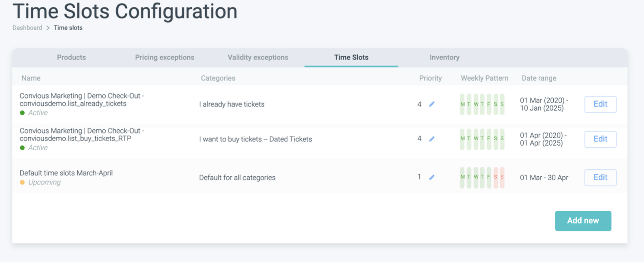Select the Inventory tab
644x262 pixels.
coord(444,57)
